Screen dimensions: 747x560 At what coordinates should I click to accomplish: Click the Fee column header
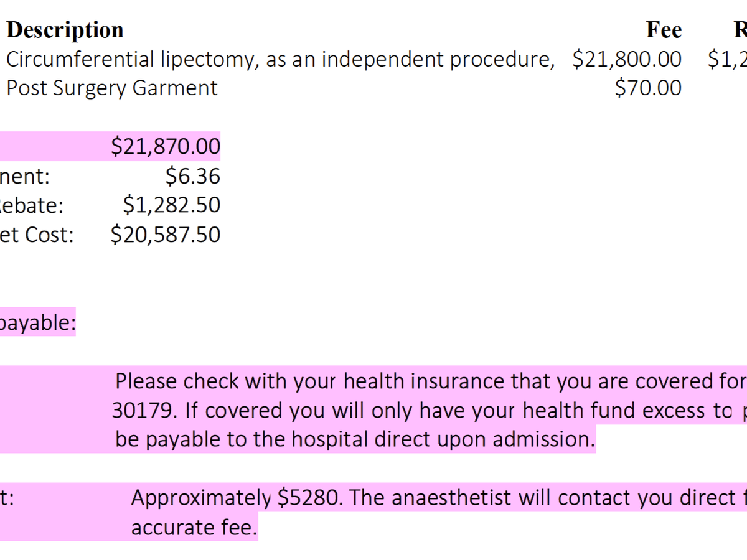pyautogui.click(x=664, y=30)
